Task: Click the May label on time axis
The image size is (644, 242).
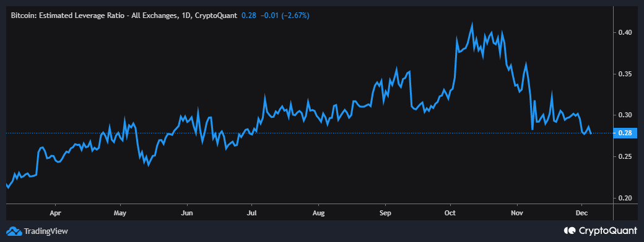Action: click(120, 213)
